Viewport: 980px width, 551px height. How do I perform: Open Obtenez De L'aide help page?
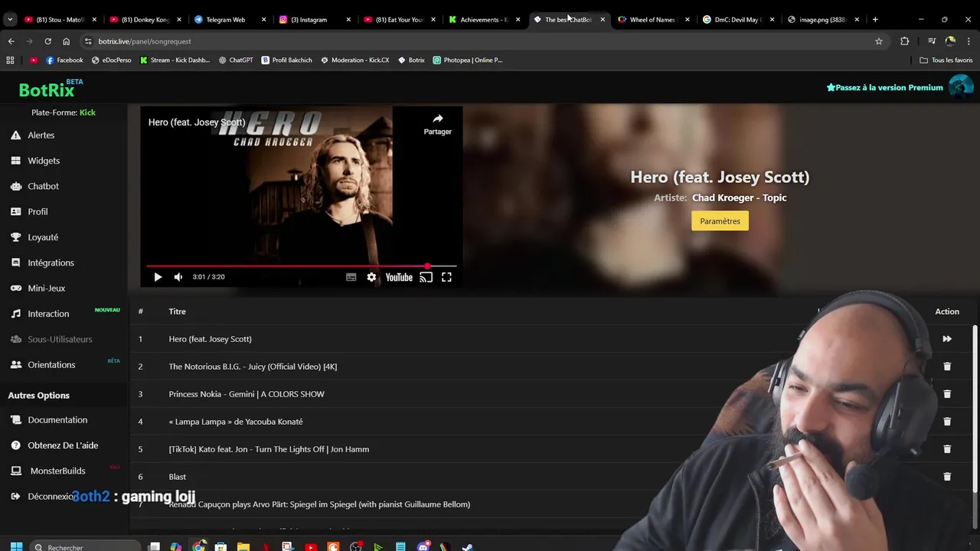click(63, 445)
